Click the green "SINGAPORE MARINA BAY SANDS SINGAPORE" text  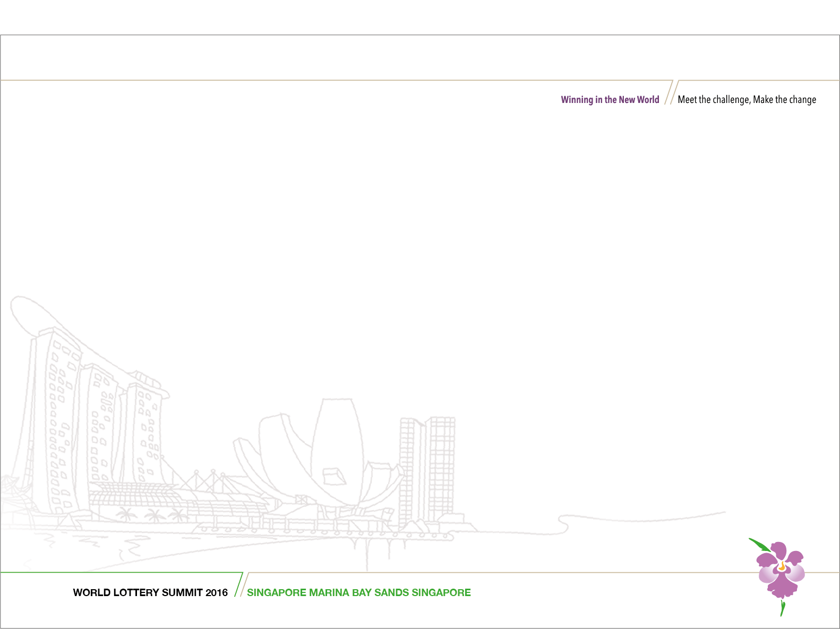click(358, 592)
